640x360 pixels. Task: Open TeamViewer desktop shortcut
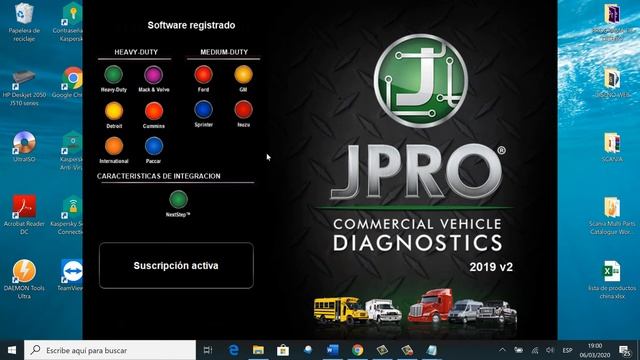[x=71, y=276]
